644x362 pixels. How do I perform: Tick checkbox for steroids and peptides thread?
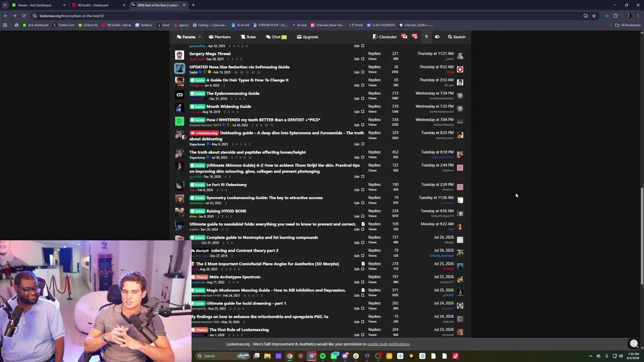363,157
